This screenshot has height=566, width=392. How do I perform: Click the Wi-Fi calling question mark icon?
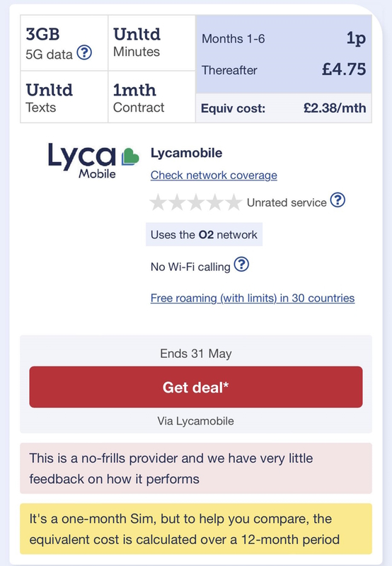point(241,264)
